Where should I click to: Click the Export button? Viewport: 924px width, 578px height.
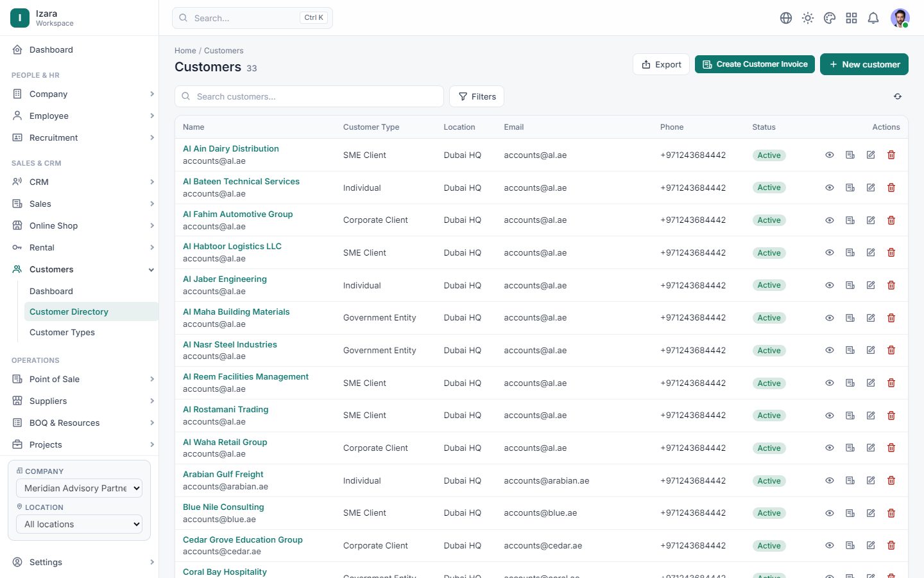coord(661,64)
